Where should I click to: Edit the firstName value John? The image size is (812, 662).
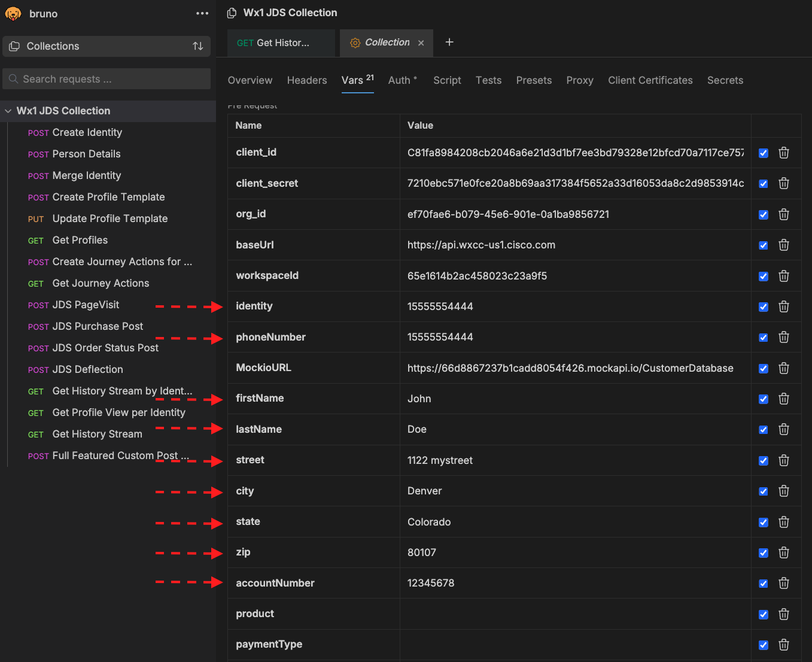(575, 399)
